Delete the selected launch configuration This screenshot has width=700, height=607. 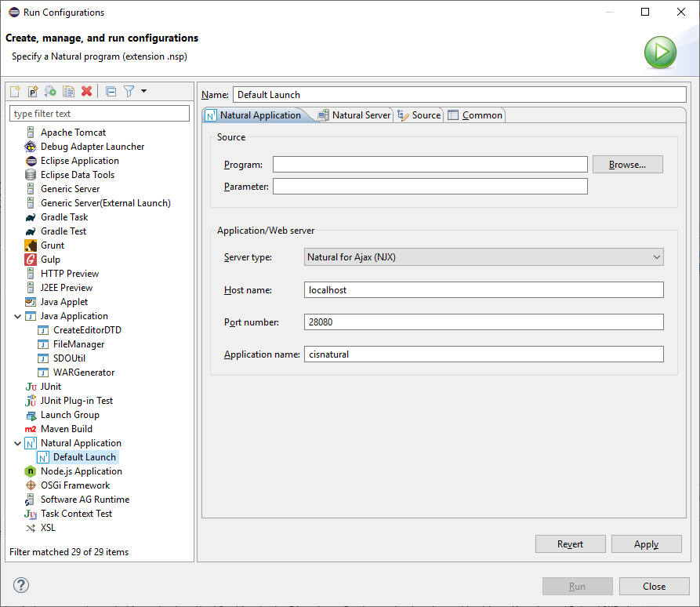point(85,91)
